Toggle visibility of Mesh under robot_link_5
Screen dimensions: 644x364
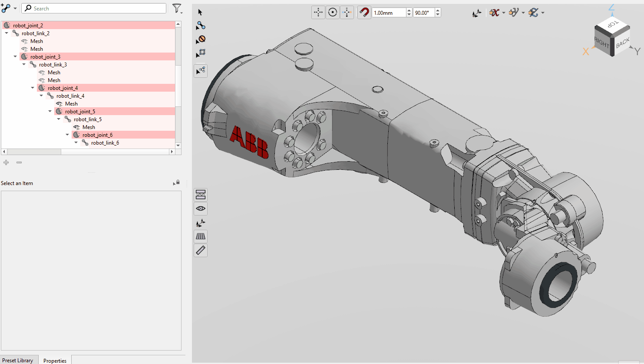(76, 127)
